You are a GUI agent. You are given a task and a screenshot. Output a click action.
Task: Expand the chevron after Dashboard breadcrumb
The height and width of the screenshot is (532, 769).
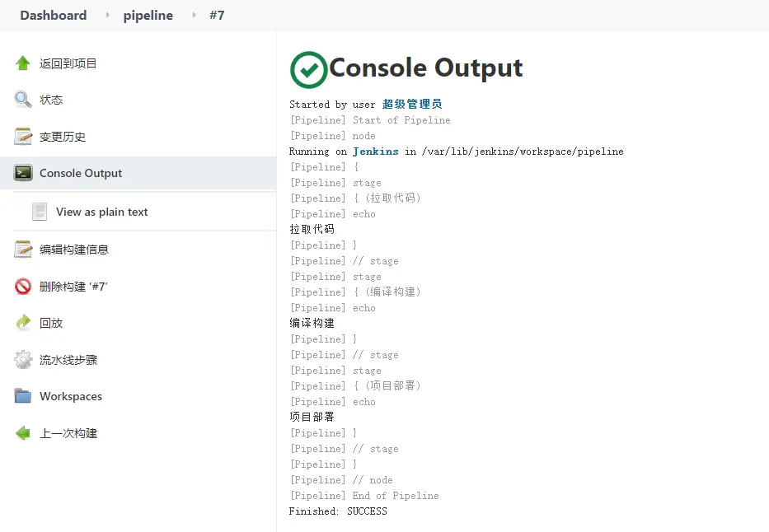click(107, 16)
